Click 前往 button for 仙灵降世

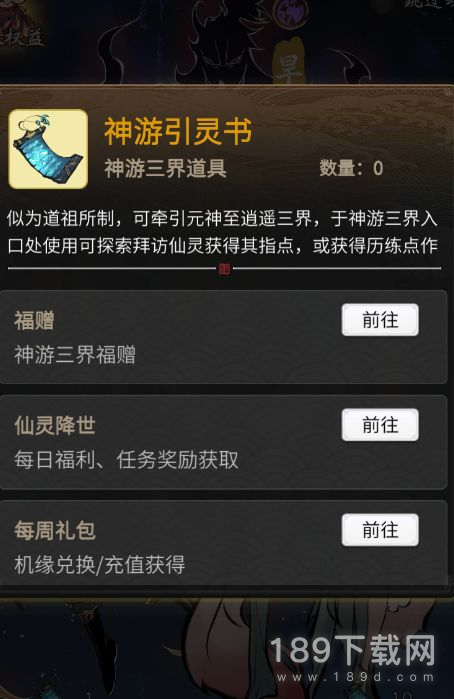click(x=380, y=425)
